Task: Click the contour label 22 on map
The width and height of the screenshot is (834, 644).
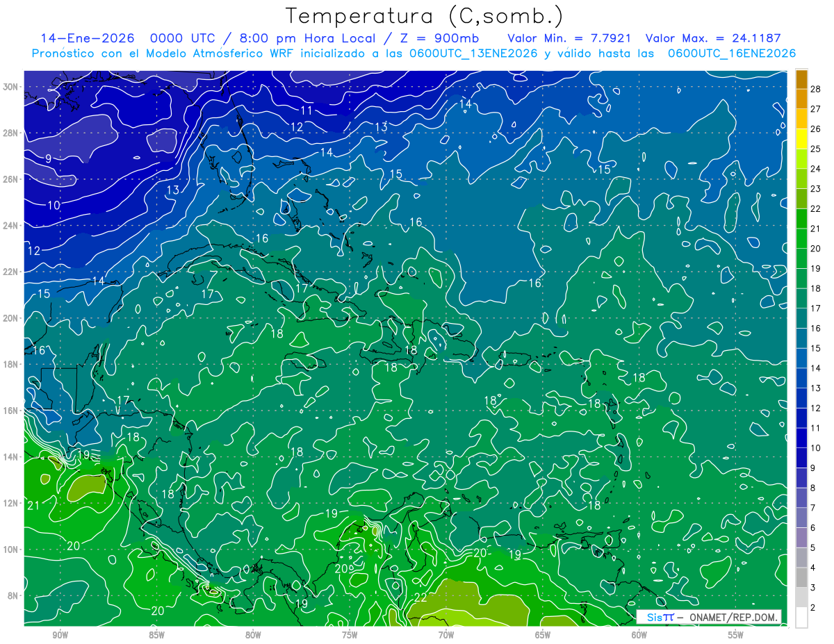Action: (420, 597)
